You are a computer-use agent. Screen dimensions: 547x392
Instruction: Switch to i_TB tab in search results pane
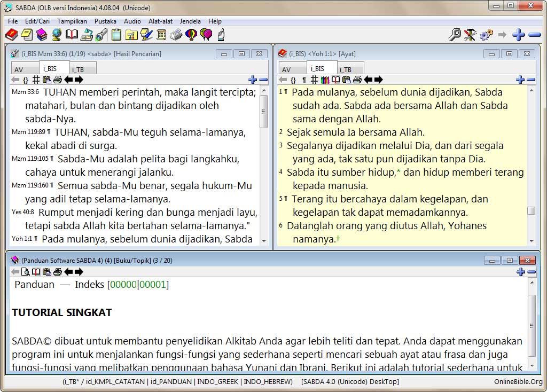click(78, 69)
